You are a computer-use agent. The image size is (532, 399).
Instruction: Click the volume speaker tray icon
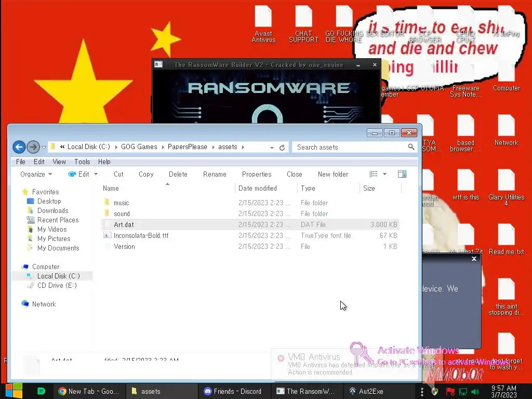475,392
